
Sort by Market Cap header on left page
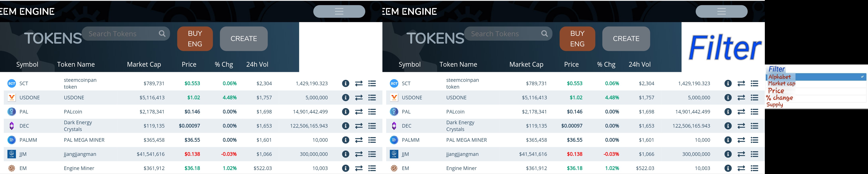pos(144,64)
